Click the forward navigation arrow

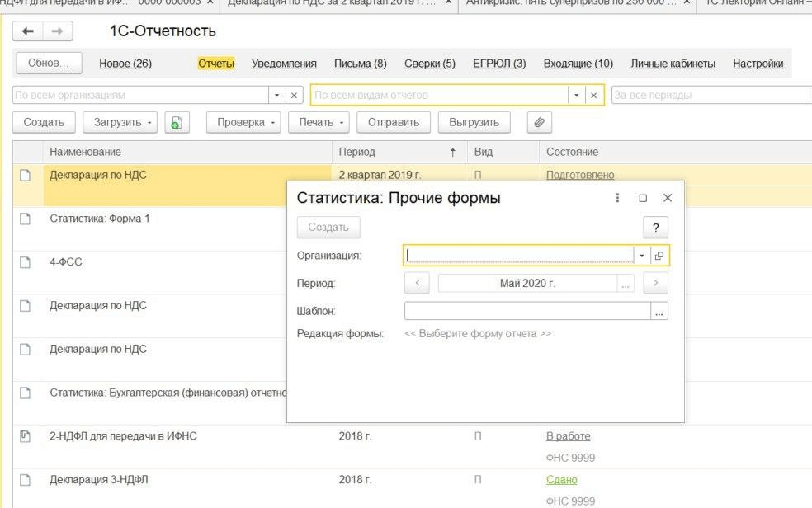pyautogui.click(x=56, y=31)
